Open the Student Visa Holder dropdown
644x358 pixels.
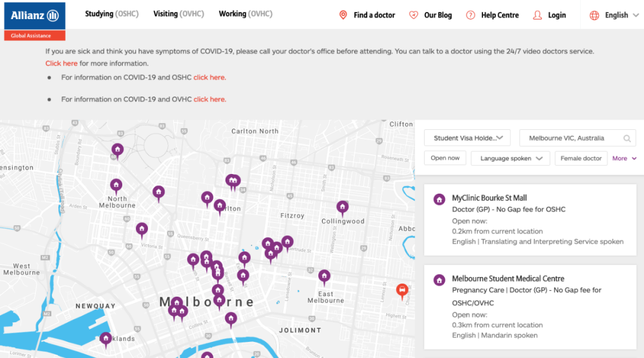tap(467, 138)
